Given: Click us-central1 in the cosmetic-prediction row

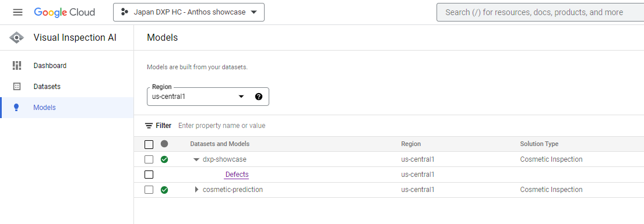Looking at the screenshot, I should click(x=418, y=190).
